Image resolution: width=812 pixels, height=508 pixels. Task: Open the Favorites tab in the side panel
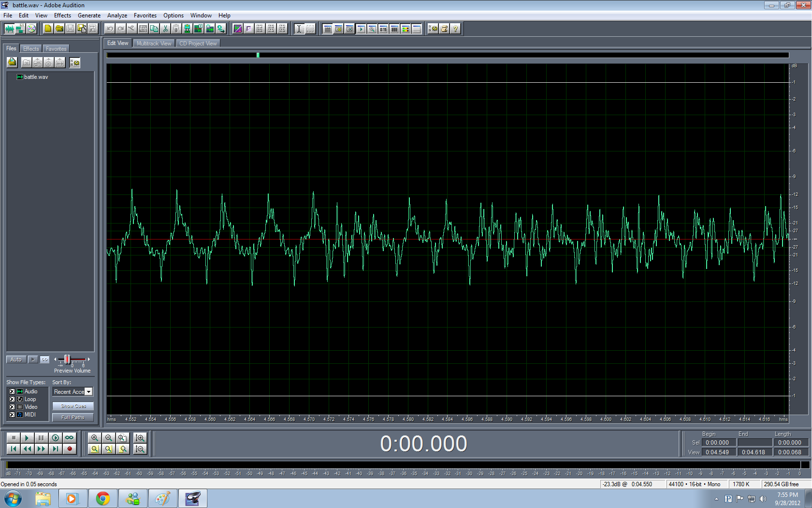point(56,49)
